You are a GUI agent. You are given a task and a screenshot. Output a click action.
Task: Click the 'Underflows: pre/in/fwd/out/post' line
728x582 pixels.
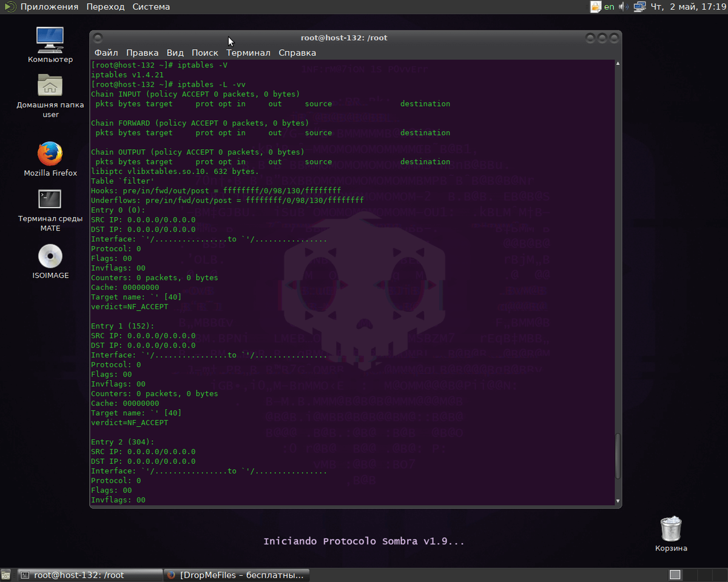pos(227,200)
